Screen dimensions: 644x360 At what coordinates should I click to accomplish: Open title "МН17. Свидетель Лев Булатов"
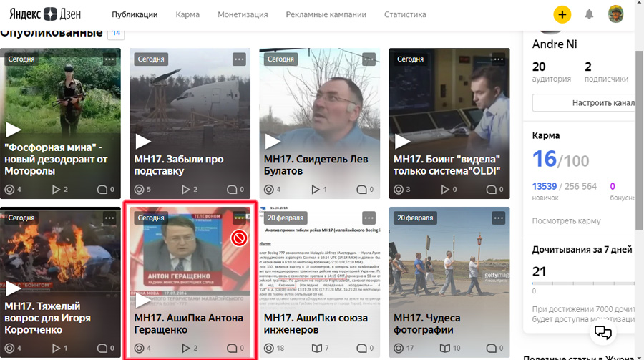pyautogui.click(x=316, y=165)
